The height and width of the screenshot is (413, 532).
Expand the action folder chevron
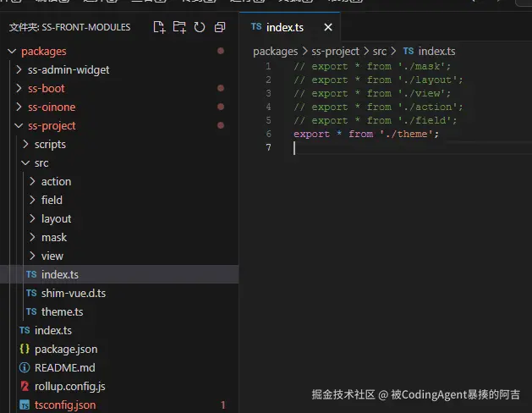33,181
